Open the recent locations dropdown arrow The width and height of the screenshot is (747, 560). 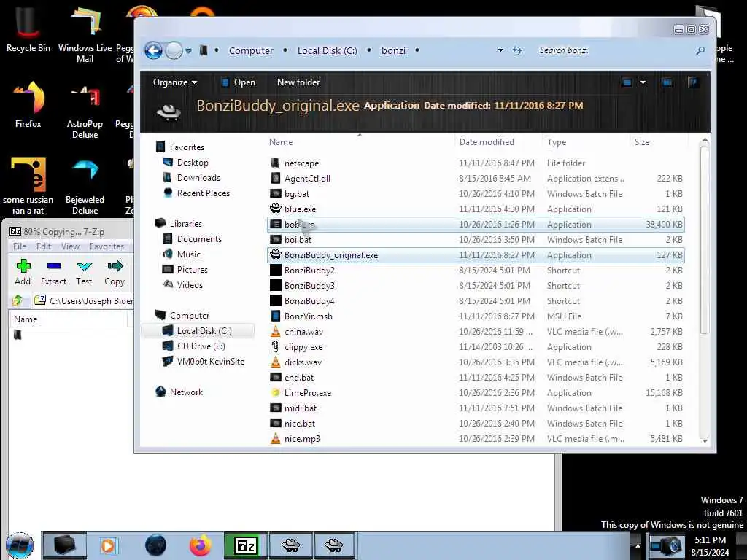(x=189, y=51)
